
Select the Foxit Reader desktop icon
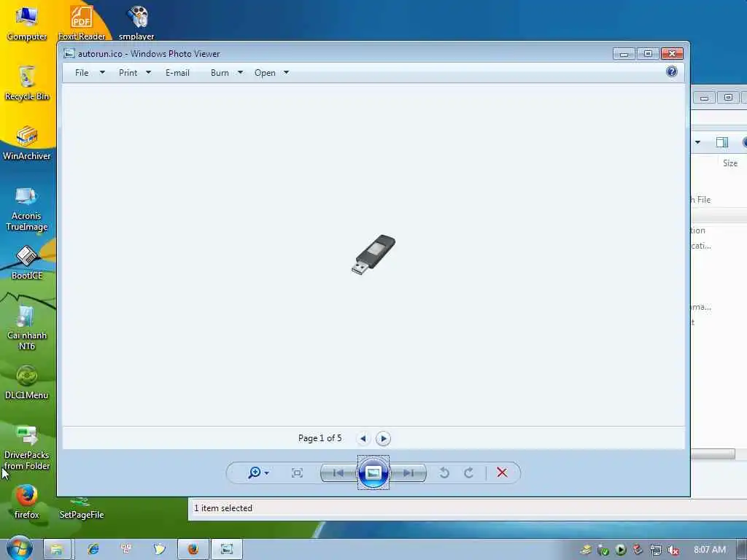pyautogui.click(x=82, y=24)
